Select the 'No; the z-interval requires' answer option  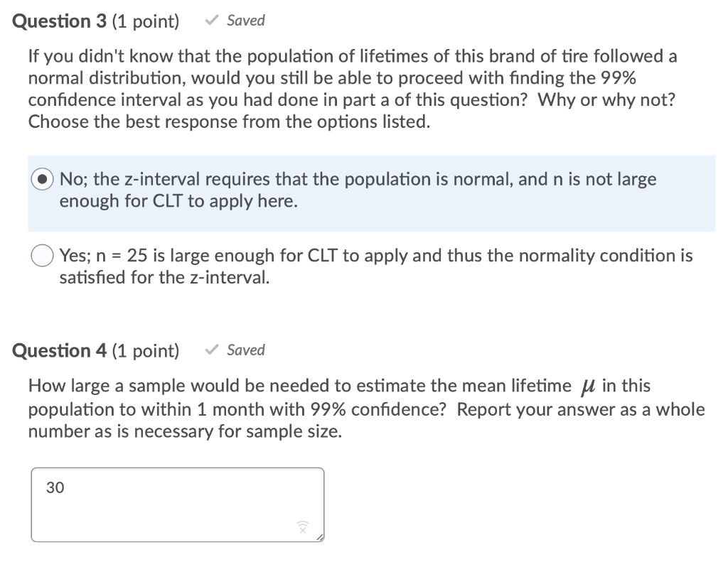(x=42, y=179)
